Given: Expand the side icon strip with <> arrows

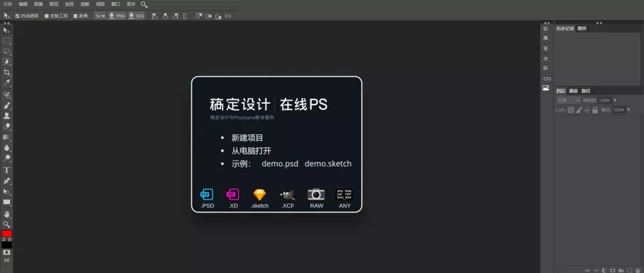Looking at the screenshot, I should point(546,23).
